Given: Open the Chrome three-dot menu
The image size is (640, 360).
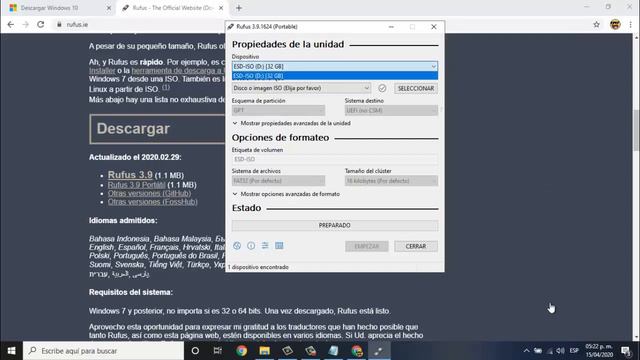Looking at the screenshot, I should coord(631,24).
